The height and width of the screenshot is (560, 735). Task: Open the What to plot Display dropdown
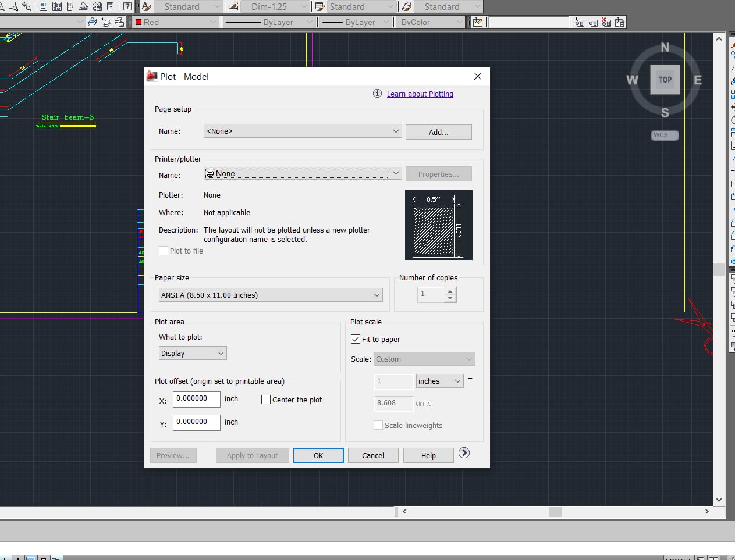193,353
